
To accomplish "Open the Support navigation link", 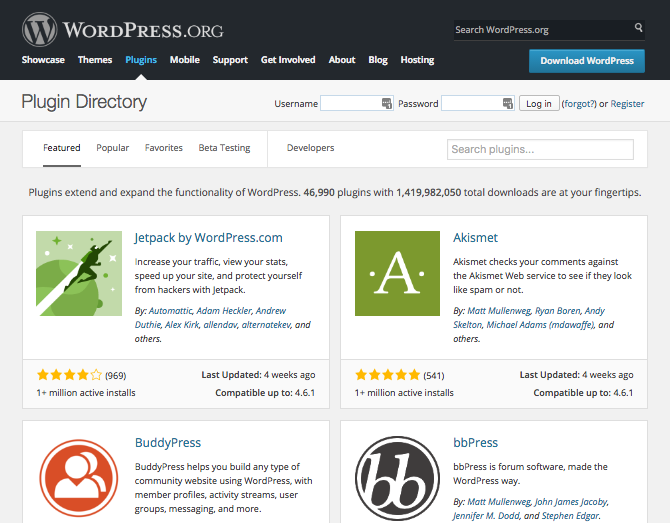I will 230,60.
